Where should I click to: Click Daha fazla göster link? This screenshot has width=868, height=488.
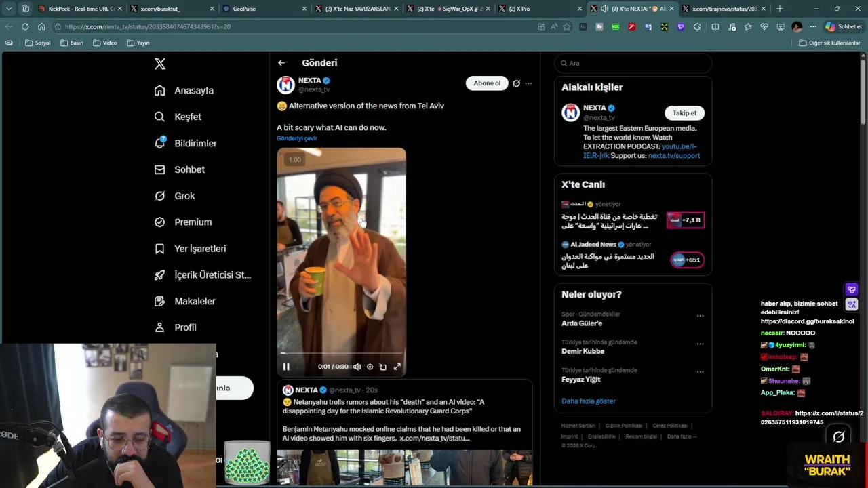589,401
